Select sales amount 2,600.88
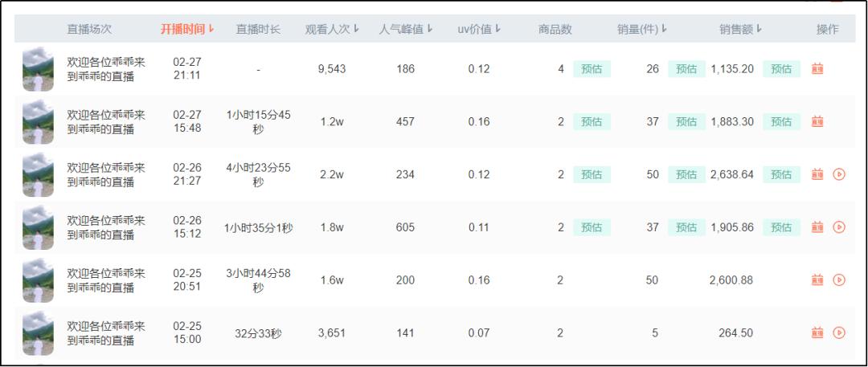The image size is (868, 367). (x=731, y=280)
